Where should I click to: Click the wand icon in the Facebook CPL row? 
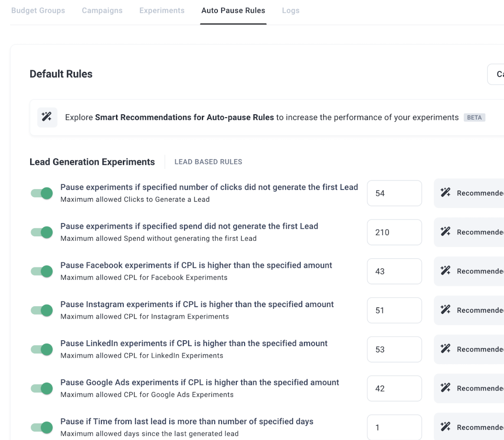click(445, 271)
